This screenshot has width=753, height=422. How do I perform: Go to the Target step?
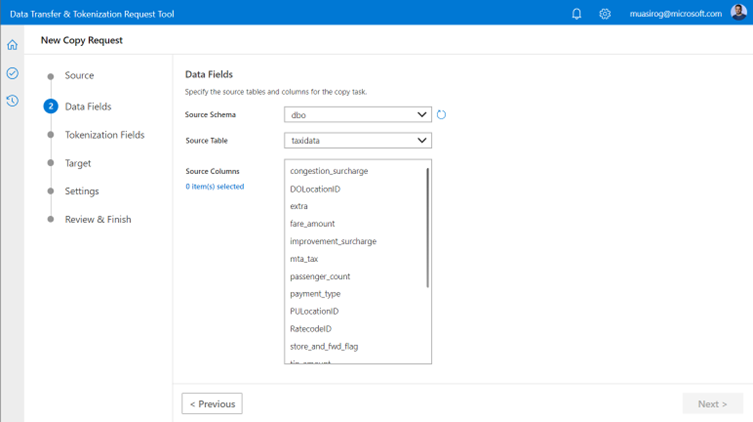78,163
